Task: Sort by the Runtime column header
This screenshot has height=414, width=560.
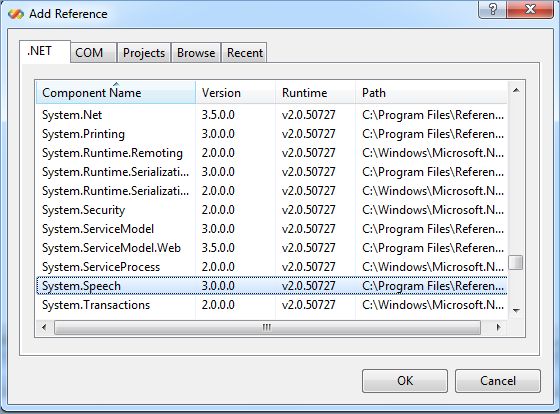Action: point(315,93)
